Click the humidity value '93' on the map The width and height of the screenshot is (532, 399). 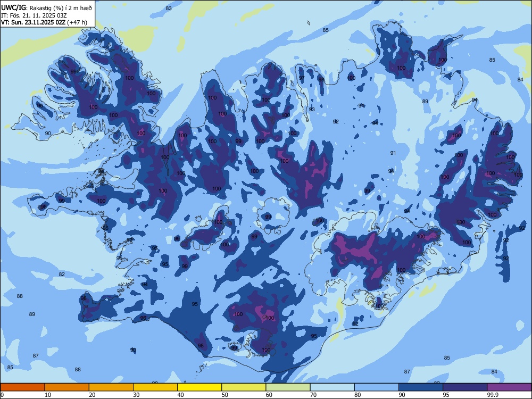(x=312, y=109)
